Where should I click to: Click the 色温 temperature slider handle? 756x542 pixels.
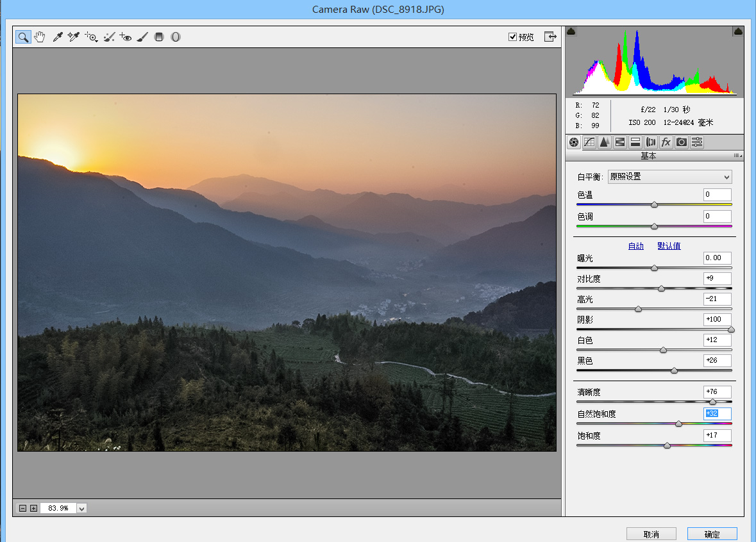point(654,205)
